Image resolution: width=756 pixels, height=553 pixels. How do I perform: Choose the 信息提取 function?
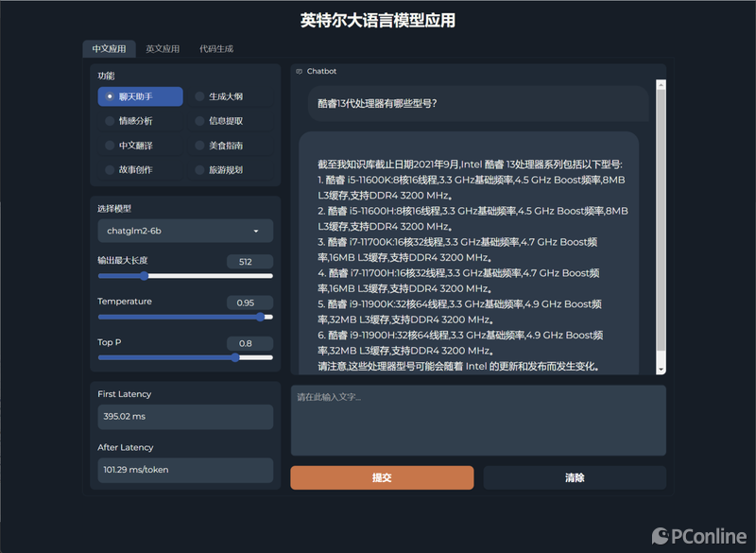point(230,121)
